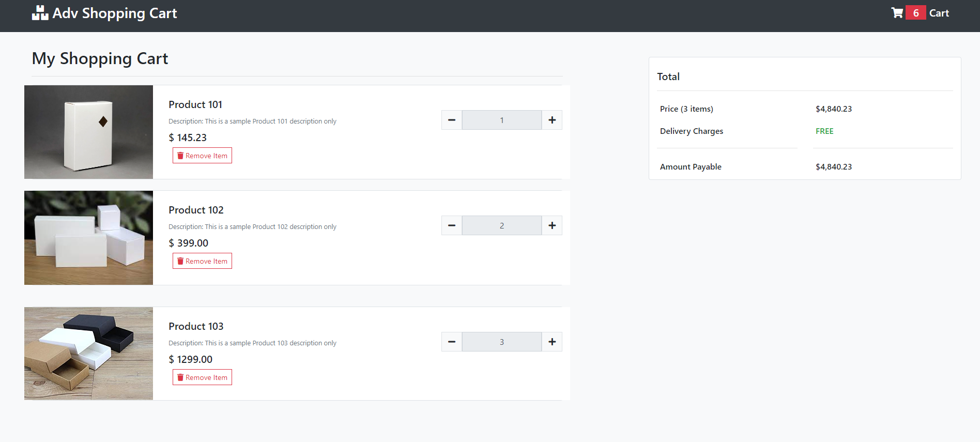
Task: Open the Adv Shopping Cart home link
Action: point(104,13)
